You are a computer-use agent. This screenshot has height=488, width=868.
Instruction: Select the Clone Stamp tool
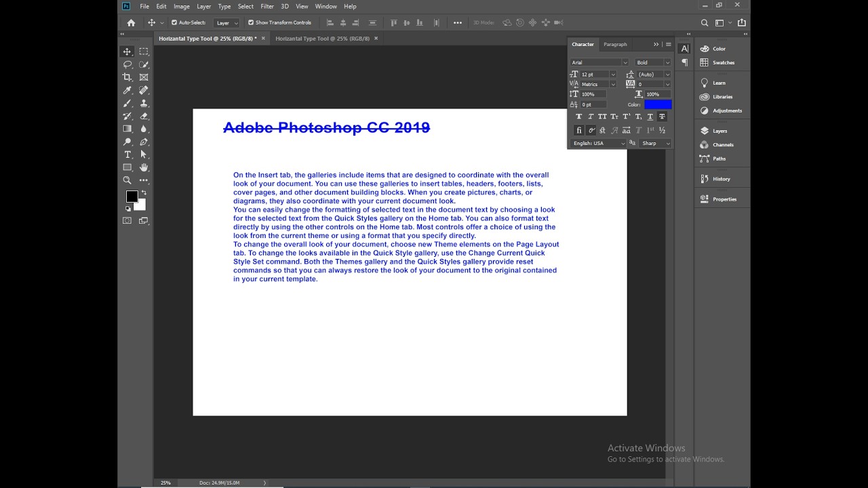(144, 103)
